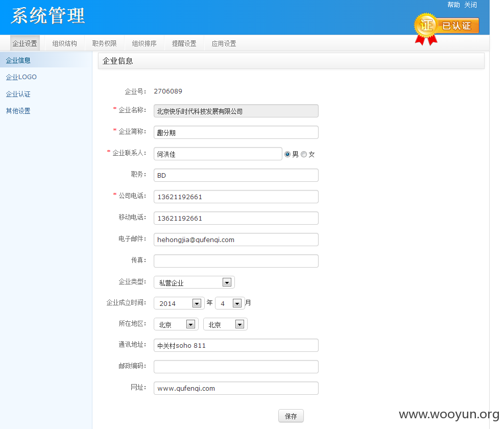Click the 移动电话 input field
Screen dimensions: 504x429
pos(236,218)
